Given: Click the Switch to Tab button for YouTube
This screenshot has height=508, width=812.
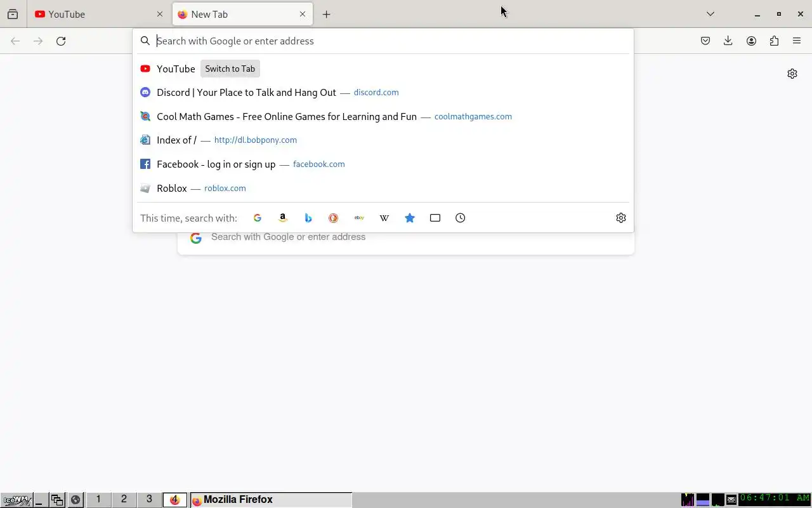Looking at the screenshot, I should (230, 69).
